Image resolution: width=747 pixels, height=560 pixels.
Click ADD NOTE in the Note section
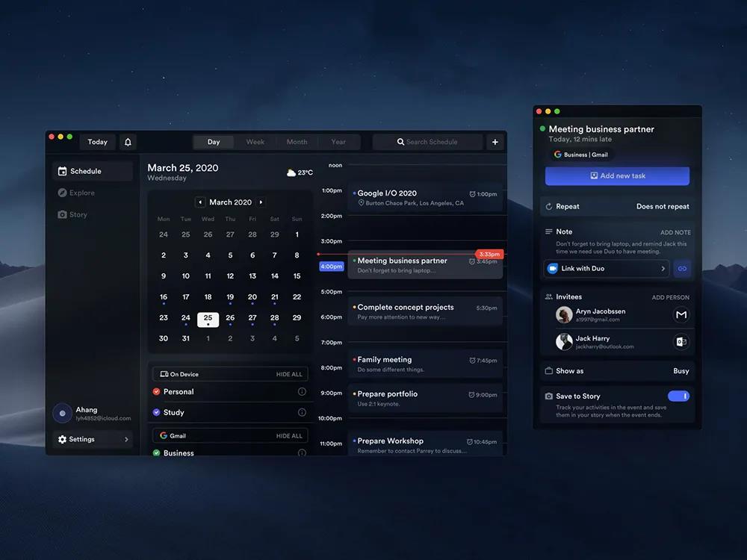coord(675,232)
